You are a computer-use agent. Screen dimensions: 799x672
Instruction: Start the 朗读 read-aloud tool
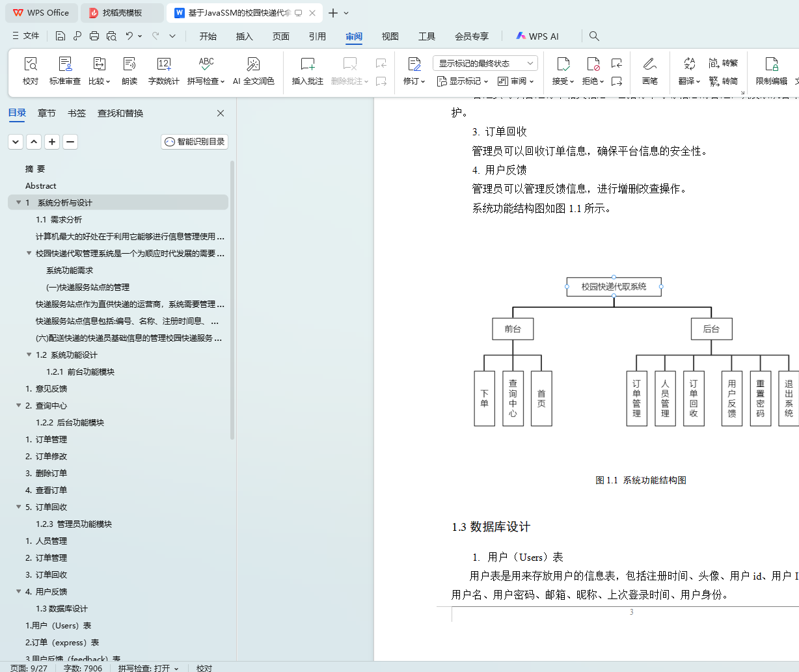click(129, 71)
